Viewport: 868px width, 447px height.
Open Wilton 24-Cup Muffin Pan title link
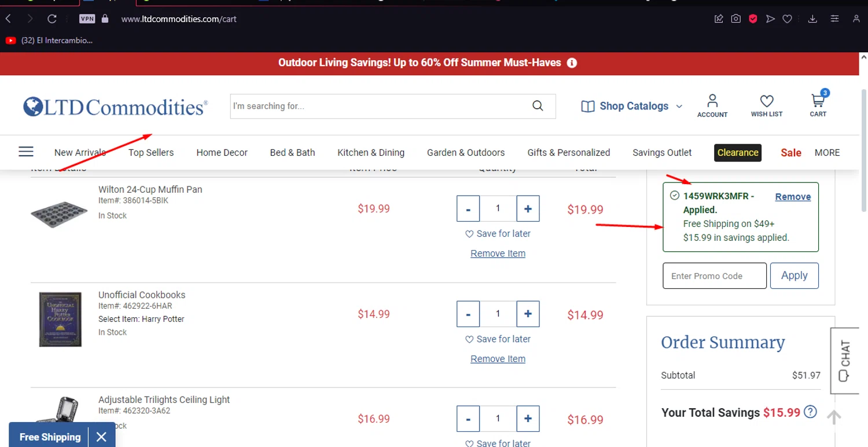click(150, 189)
